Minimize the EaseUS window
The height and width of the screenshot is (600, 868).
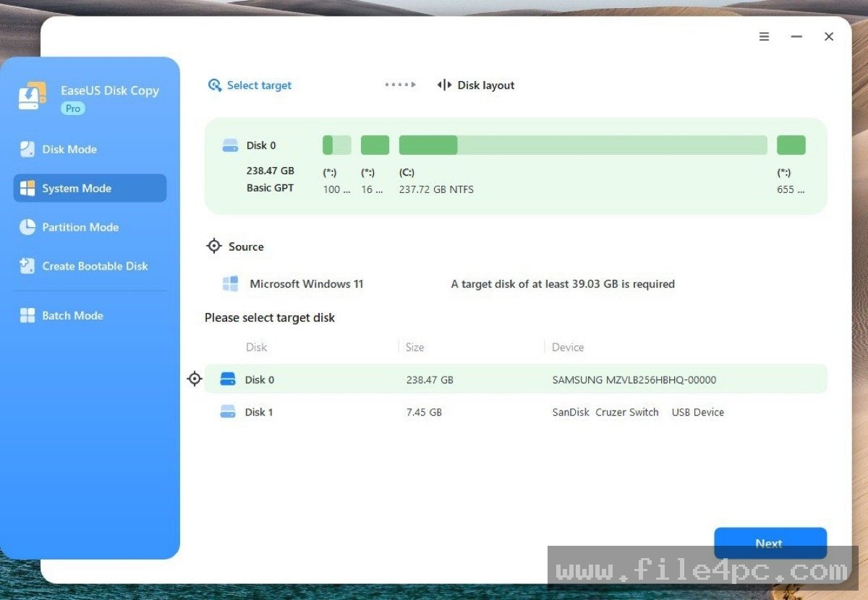(x=796, y=37)
